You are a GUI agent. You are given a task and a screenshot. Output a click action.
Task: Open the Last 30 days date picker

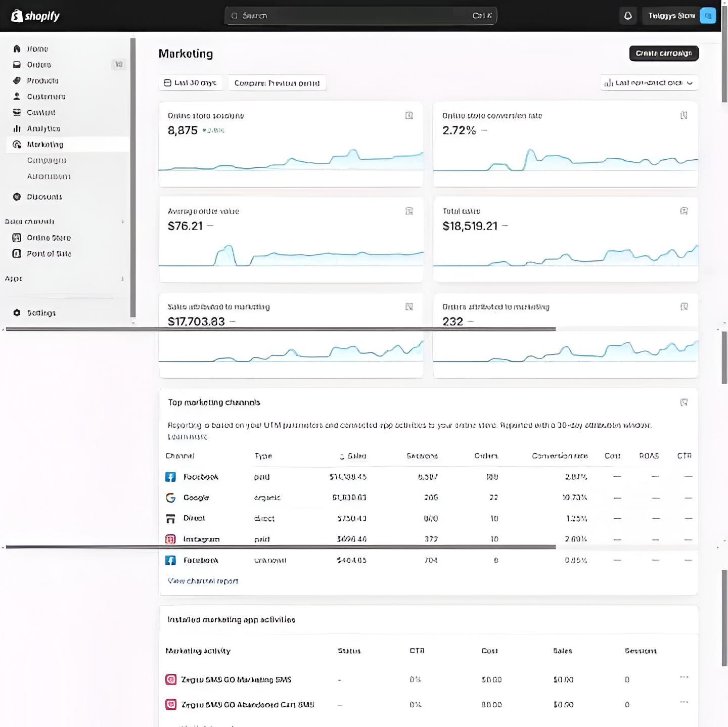coord(191,83)
